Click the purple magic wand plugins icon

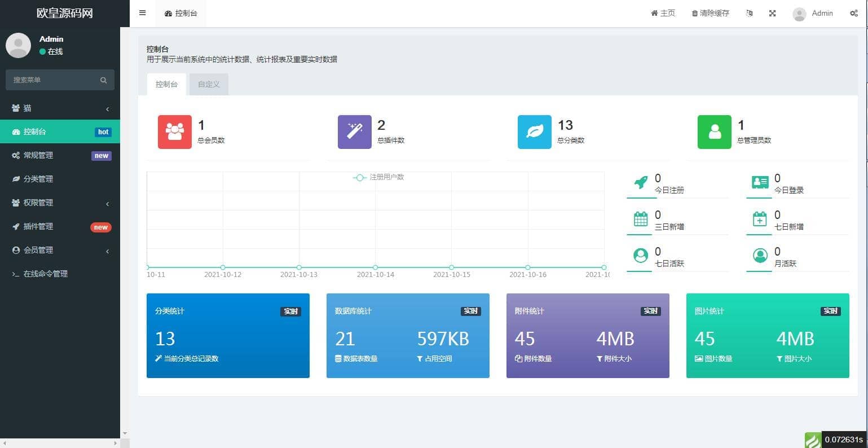tap(354, 132)
